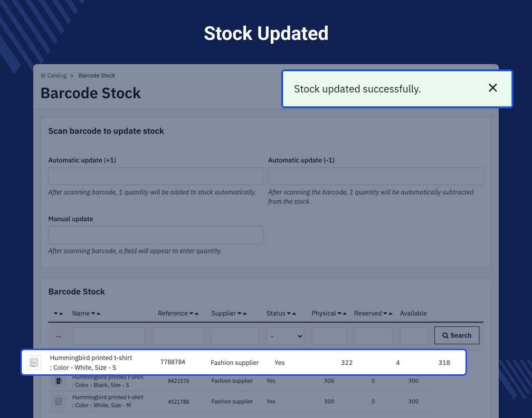Select reference 8421576
This screenshot has height=418, width=532.
tap(179, 381)
